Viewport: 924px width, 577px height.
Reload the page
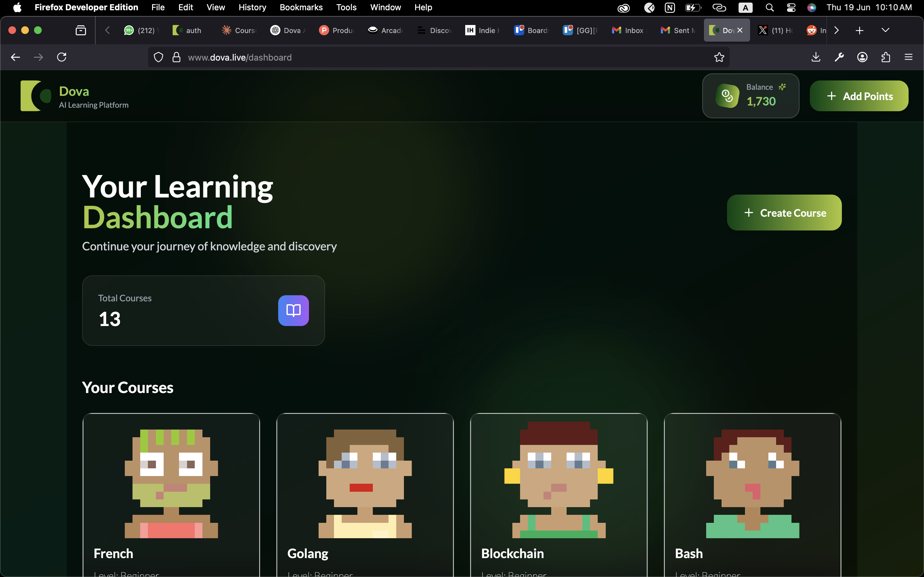point(62,57)
